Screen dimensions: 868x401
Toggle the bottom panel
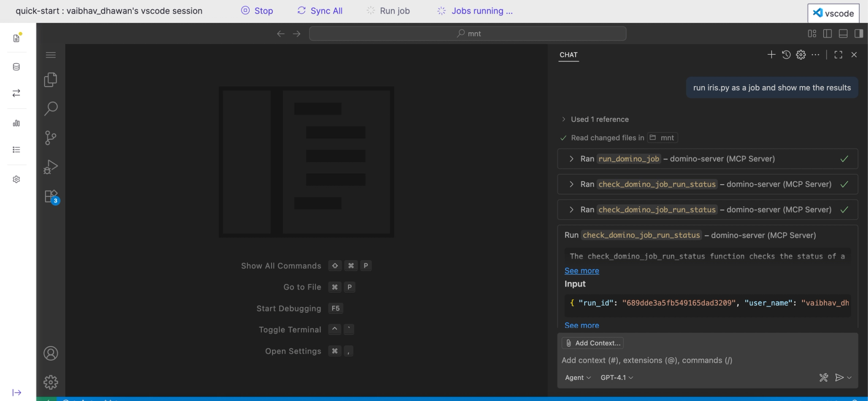coord(843,33)
